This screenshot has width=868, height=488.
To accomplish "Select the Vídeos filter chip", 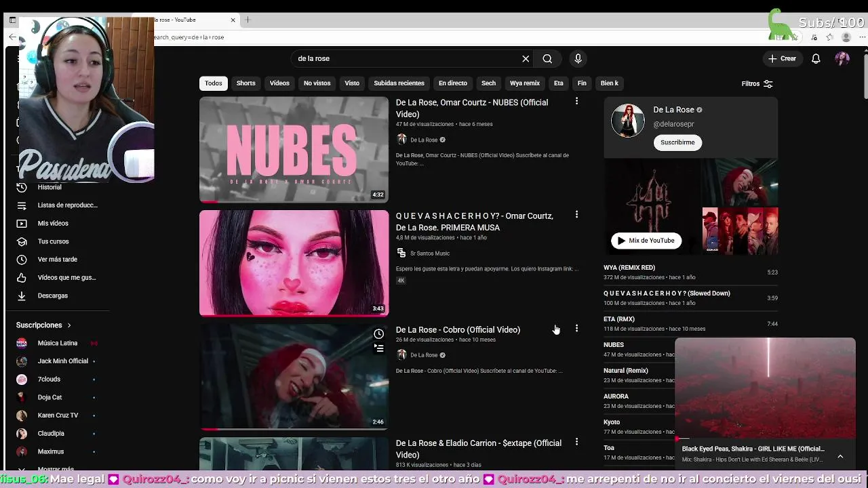I will click(x=279, y=83).
